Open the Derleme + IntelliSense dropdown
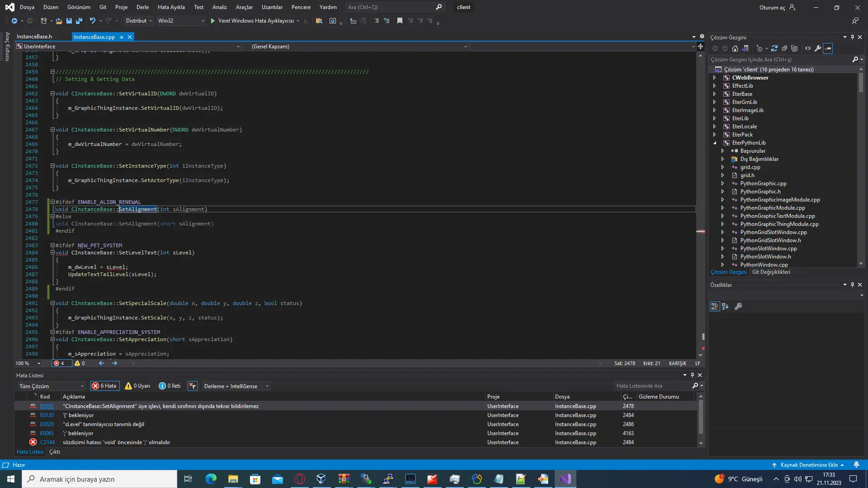Image resolution: width=868 pixels, height=488 pixels. 236,386
